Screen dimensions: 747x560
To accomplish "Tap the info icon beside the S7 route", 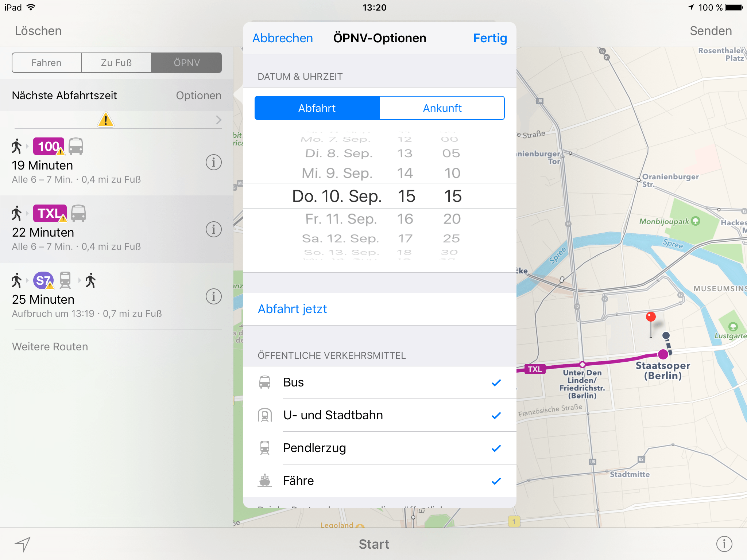I will point(213,297).
